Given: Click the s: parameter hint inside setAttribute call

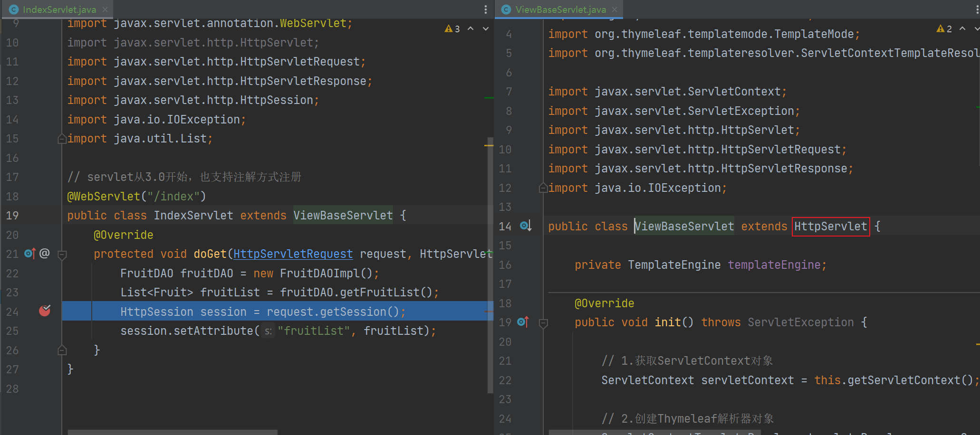Looking at the screenshot, I should [268, 331].
